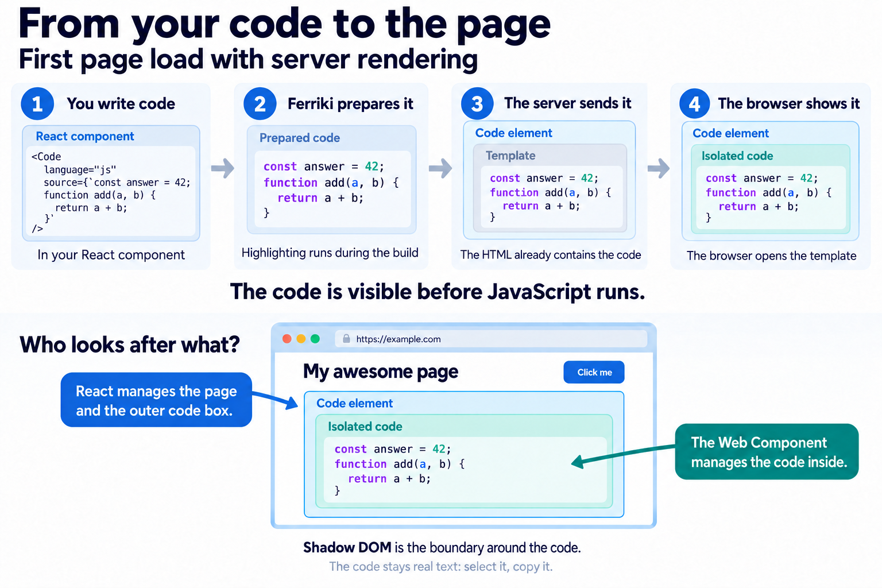The width and height of the screenshot is (882, 588).
Task: Click the "Template" label in step 3
Action: coord(510,156)
